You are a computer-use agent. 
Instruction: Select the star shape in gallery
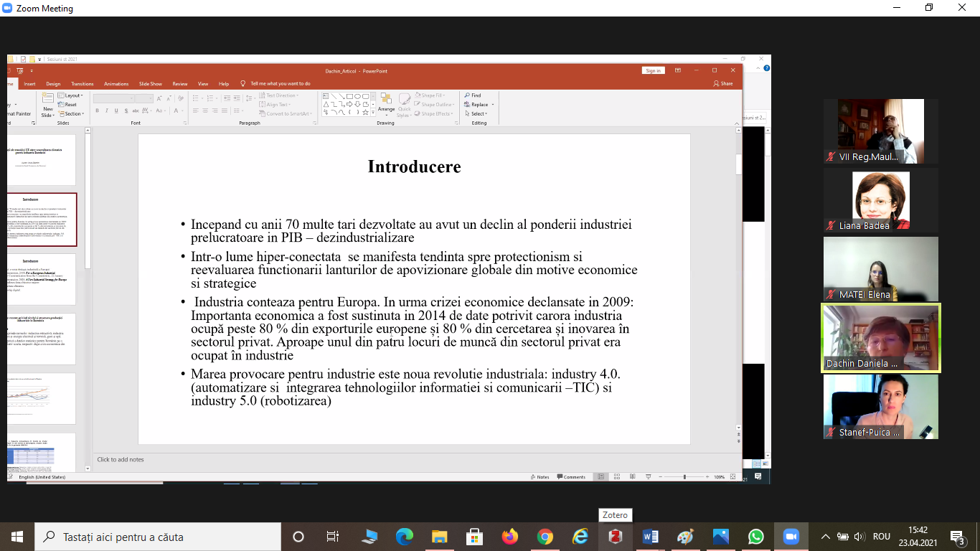[364, 113]
